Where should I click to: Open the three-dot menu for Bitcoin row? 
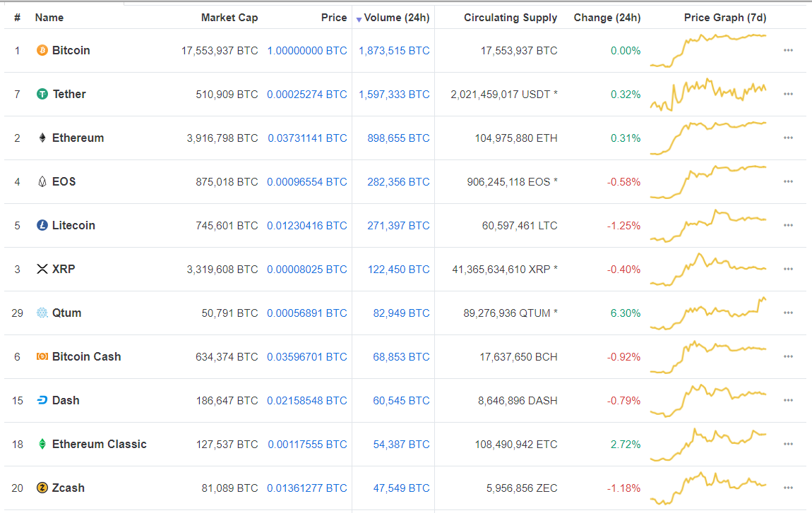pyautogui.click(x=788, y=51)
